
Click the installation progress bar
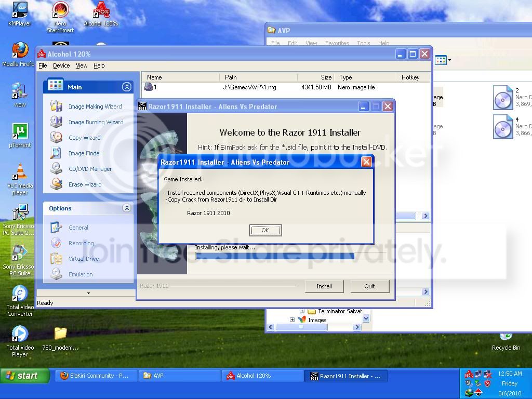(x=291, y=256)
